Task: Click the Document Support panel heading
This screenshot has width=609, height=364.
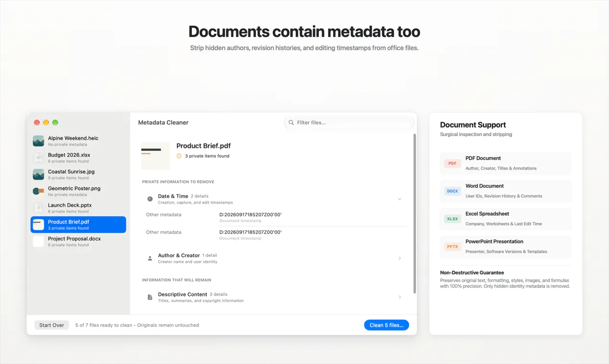Action: (x=473, y=125)
